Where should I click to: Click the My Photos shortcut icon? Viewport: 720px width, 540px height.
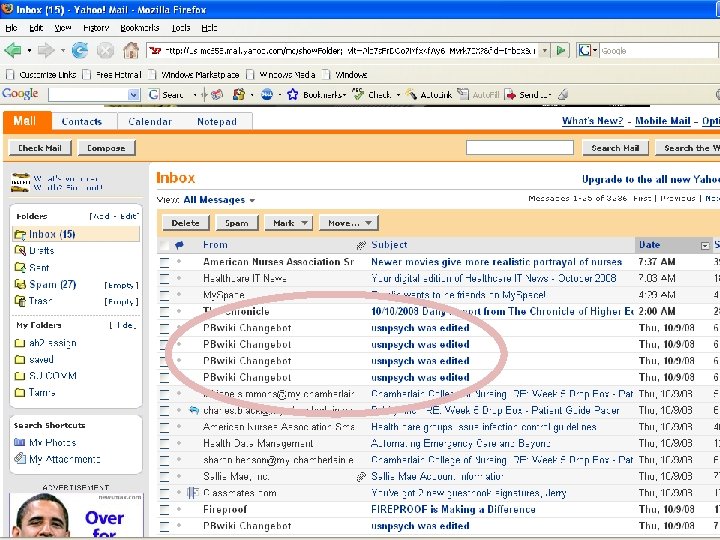[19, 442]
